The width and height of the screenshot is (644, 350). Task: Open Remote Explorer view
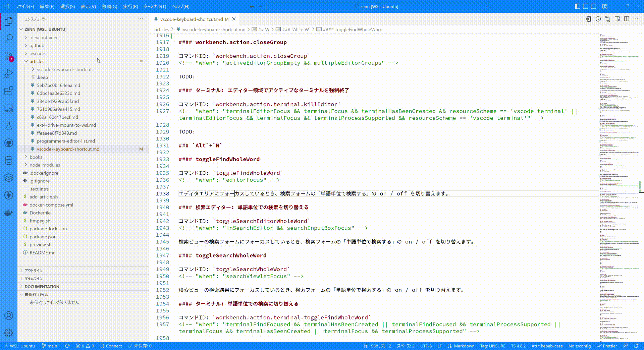pyautogui.click(x=9, y=108)
